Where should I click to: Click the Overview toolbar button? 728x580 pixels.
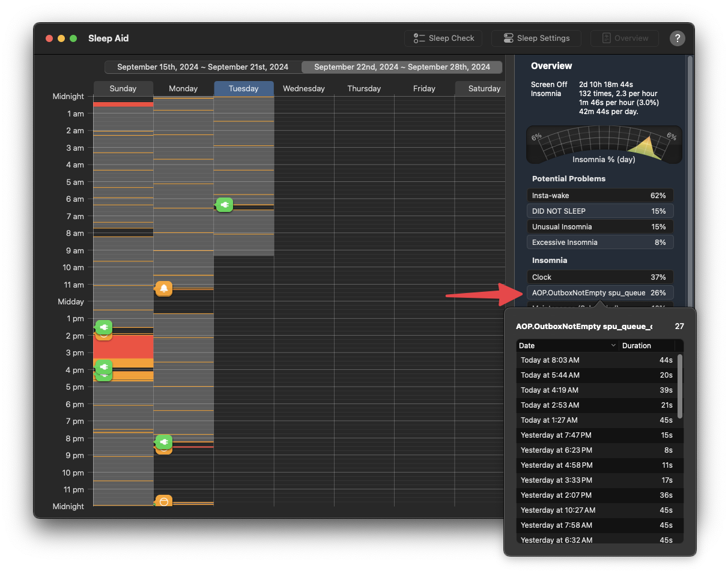click(x=625, y=38)
